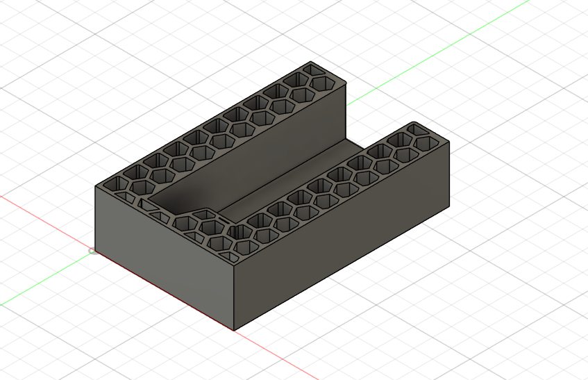Pick the hexagonal hole at the left corner above the origin
This screenshot has height=380, width=588.
click(117, 183)
